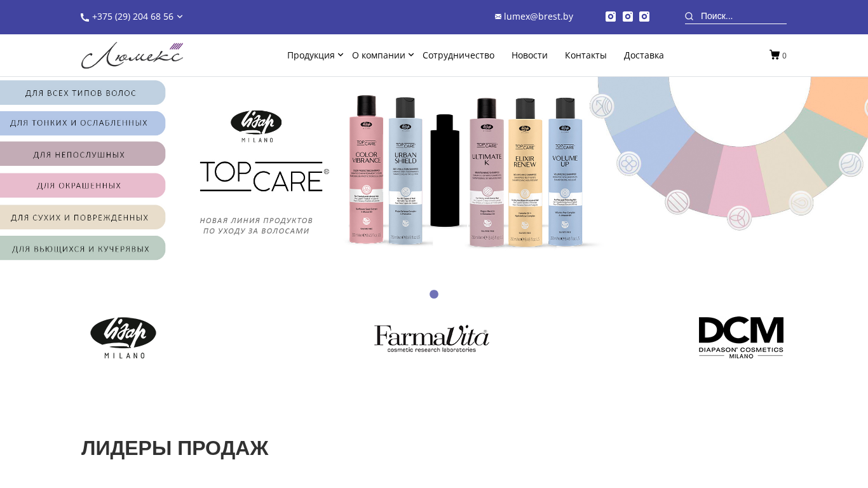Focus the Поиск search field

[x=743, y=17]
